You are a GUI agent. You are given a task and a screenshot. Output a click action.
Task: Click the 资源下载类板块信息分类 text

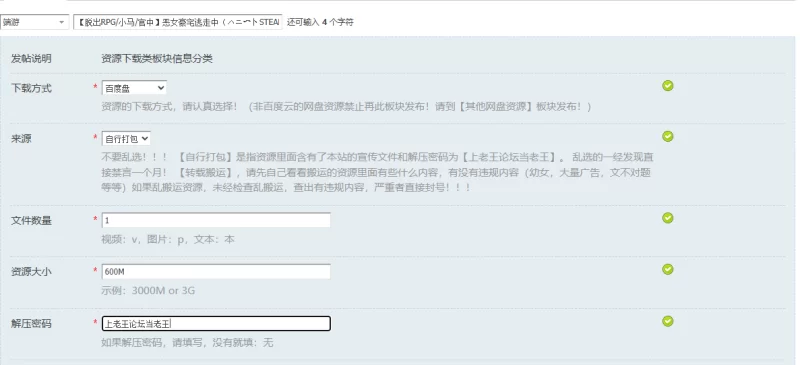click(157, 59)
